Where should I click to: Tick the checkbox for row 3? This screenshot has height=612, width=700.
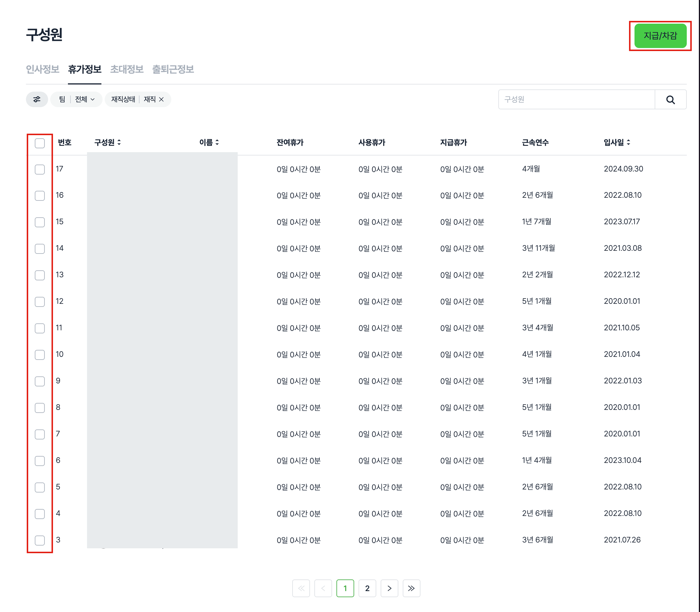tap(40, 540)
